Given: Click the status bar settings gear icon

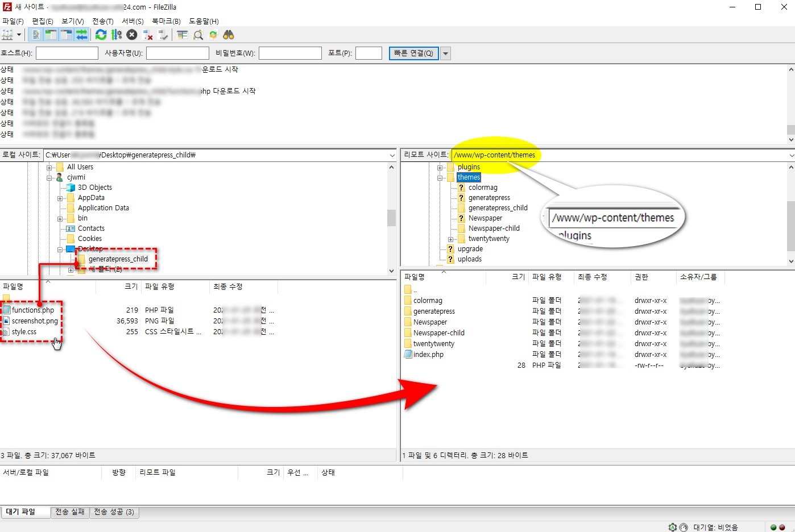Looking at the screenshot, I should 673,527.
